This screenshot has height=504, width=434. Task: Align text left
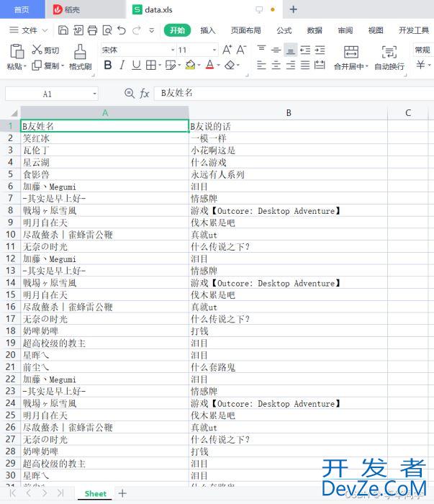(x=261, y=66)
